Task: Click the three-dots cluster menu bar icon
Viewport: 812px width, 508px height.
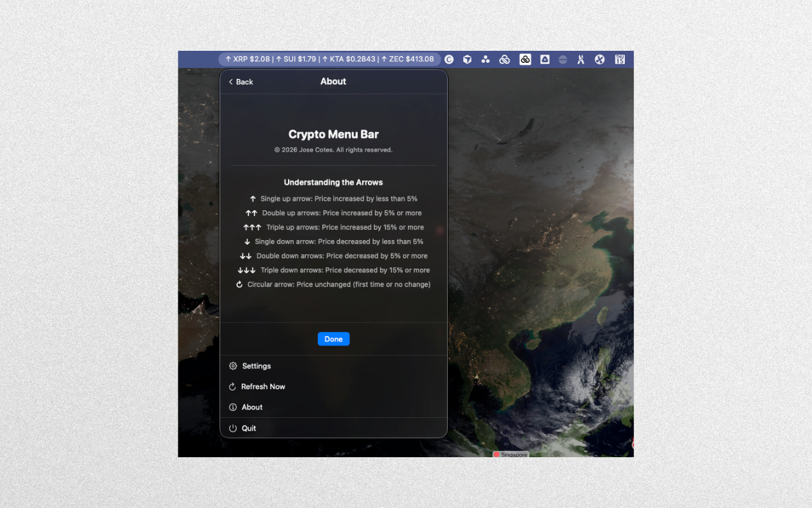Action: [485, 60]
